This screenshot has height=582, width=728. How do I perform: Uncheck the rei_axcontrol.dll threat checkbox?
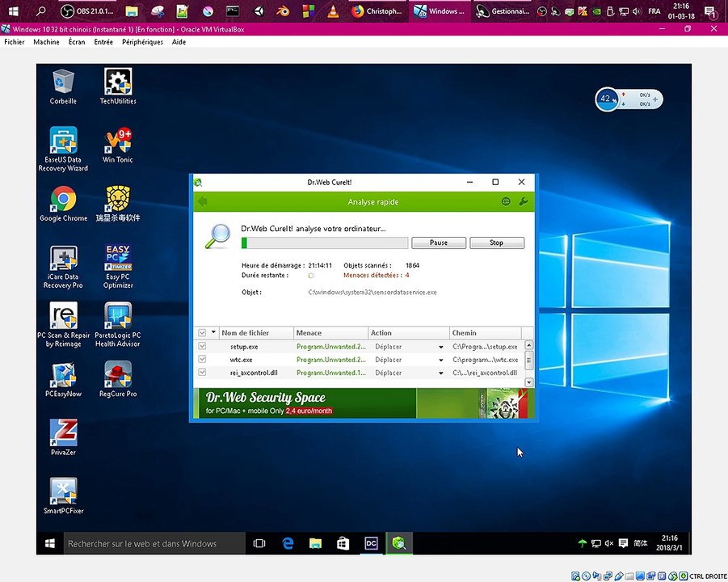pyautogui.click(x=202, y=372)
